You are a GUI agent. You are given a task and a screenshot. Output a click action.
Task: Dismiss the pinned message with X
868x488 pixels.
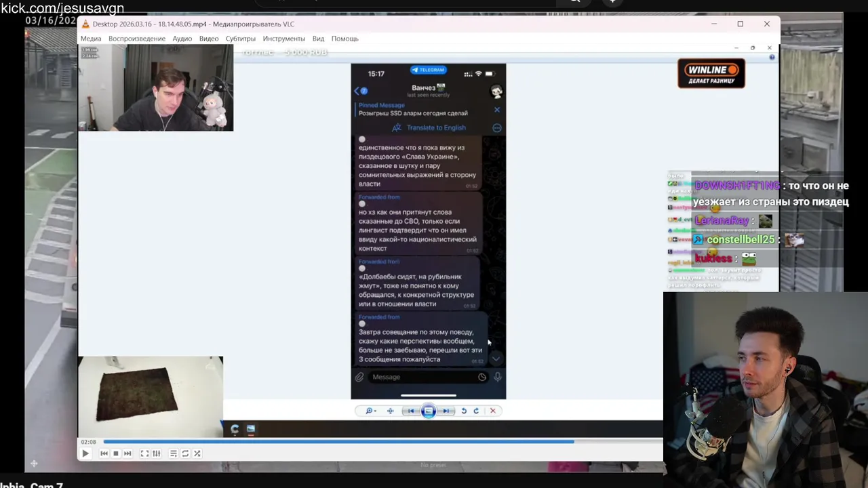pos(496,110)
